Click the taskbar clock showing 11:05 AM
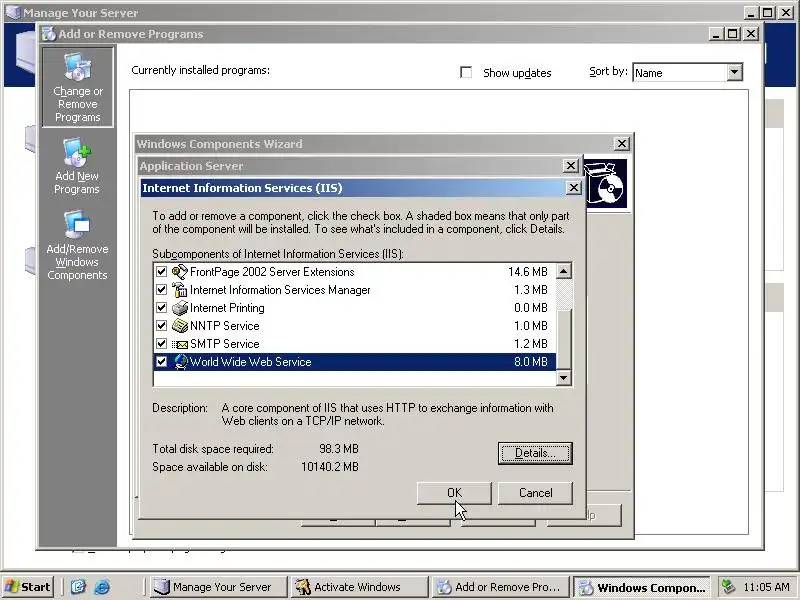Viewport: 800px width, 600px height. pyautogui.click(x=766, y=587)
